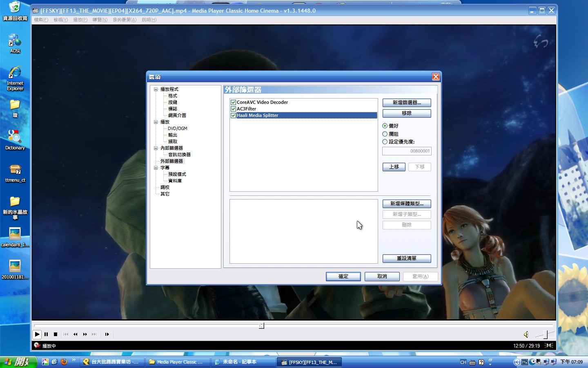
Task: Uncheck CoreAVC Video Decoder filter
Action: coord(234,103)
